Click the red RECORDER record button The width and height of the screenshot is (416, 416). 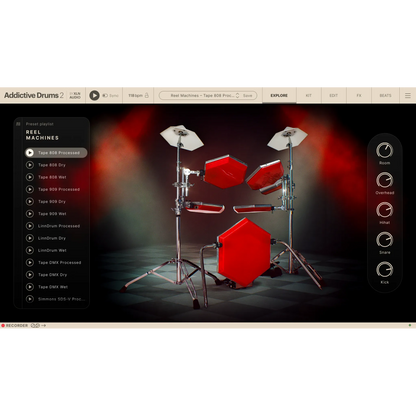tap(3, 325)
